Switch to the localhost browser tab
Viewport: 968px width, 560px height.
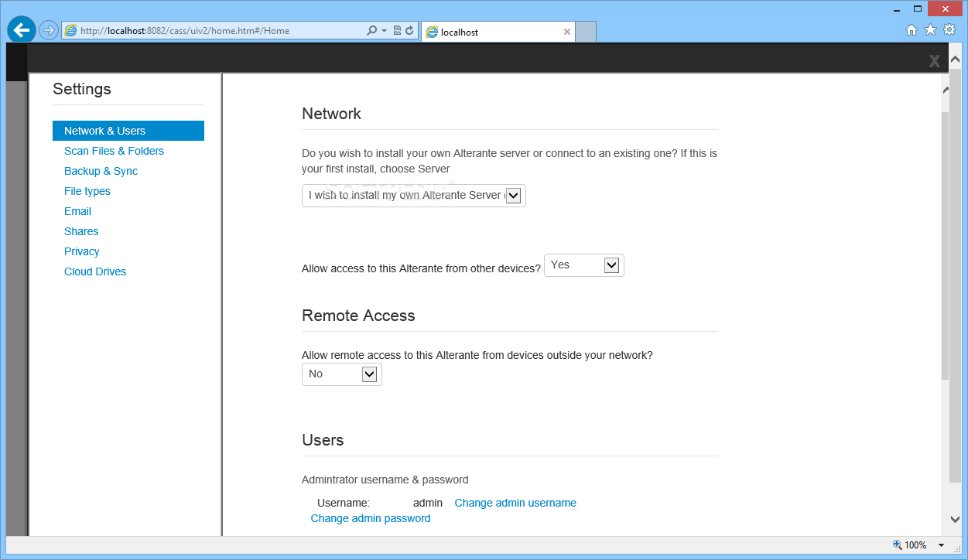pos(498,32)
